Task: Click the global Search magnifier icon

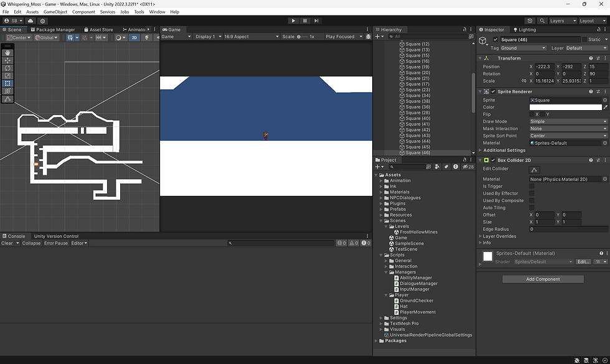Action: 542,21
